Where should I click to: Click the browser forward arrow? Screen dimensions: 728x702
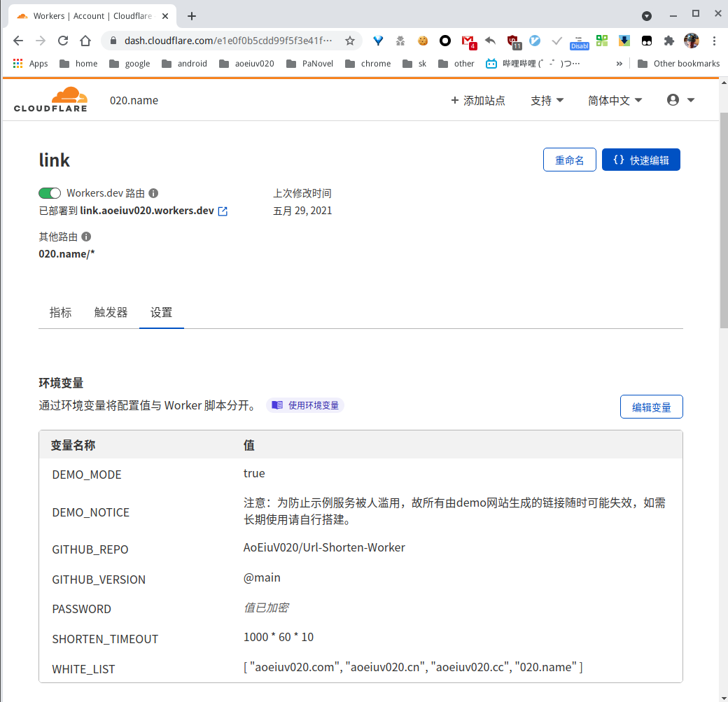[41, 41]
